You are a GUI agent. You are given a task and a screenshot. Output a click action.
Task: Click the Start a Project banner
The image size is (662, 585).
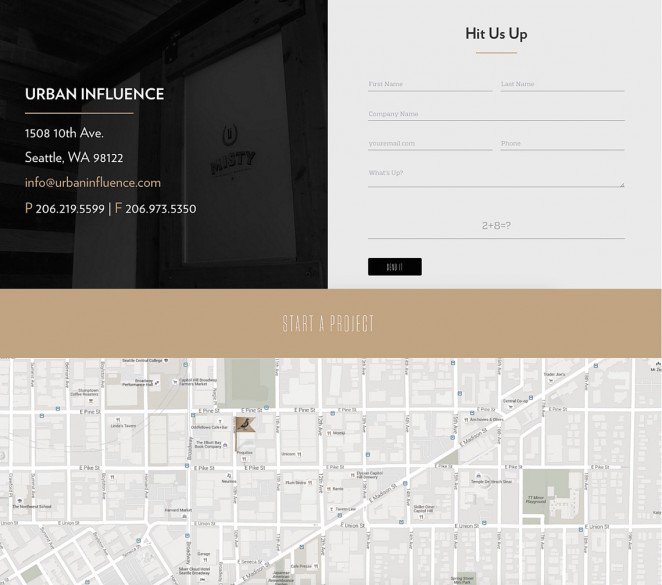coord(330,324)
